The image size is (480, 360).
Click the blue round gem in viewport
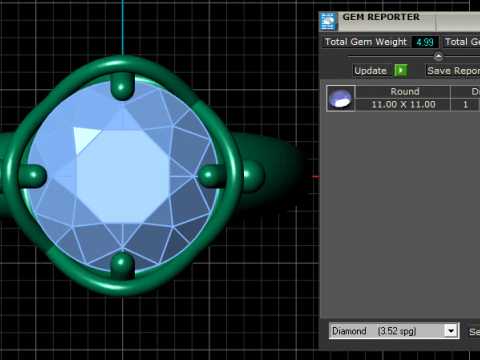[x=123, y=177]
